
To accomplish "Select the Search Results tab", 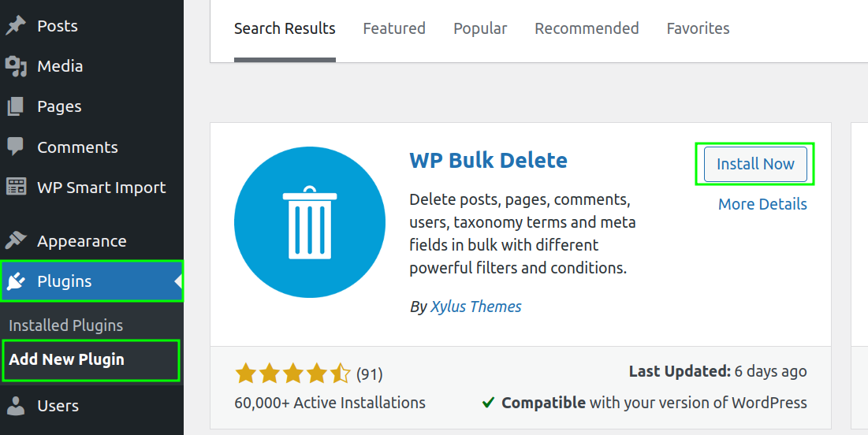I will [285, 28].
